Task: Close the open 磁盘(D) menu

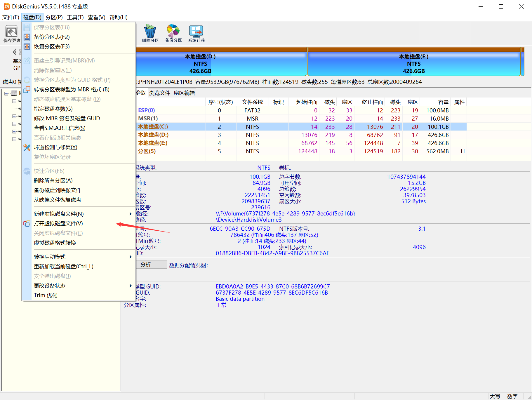Action: [32, 17]
